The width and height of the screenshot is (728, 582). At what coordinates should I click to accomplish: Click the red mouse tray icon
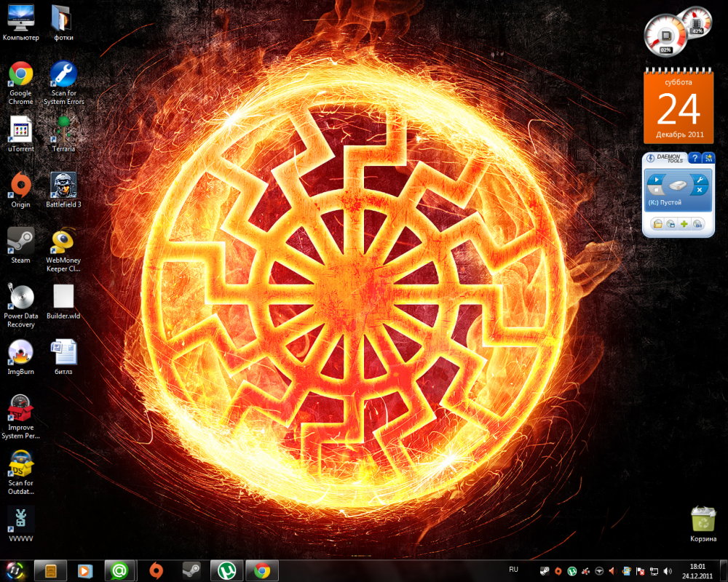[586, 571]
